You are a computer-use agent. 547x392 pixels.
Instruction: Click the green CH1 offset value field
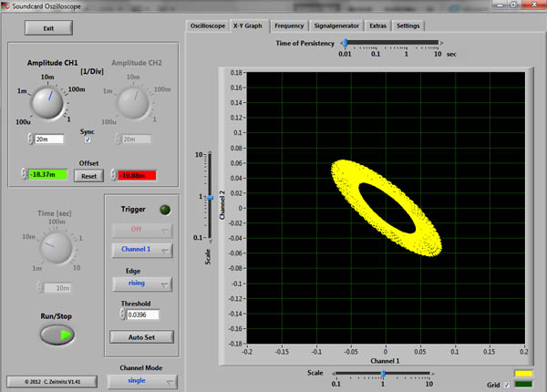(x=47, y=174)
